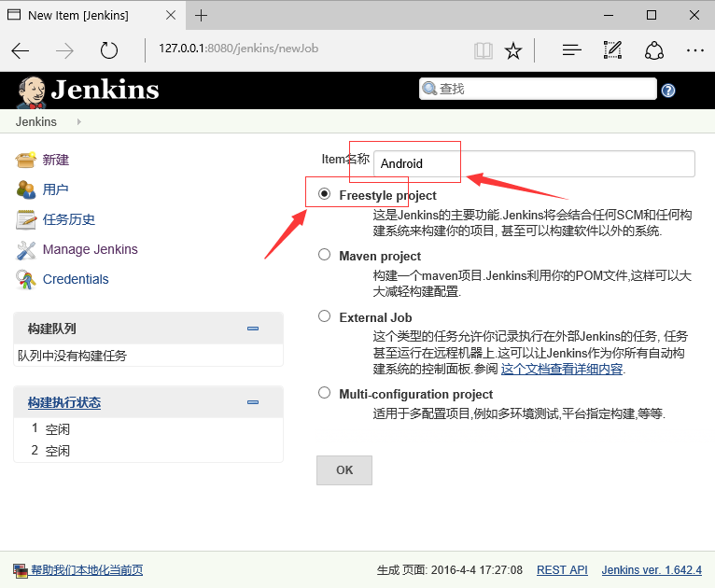Click the Manage Jenkins tools icon
This screenshot has height=588, width=715.
[x=25, y=249]
